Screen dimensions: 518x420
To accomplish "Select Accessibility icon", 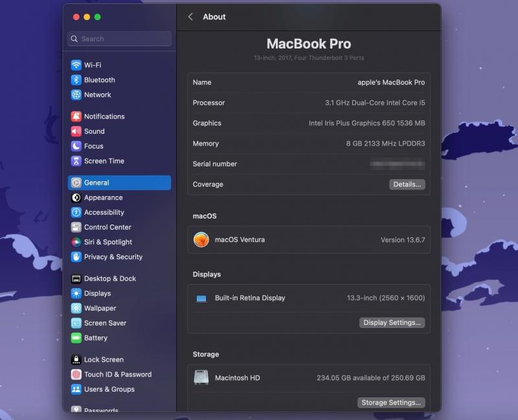I will pyautogui.click(x=76, y=212).
